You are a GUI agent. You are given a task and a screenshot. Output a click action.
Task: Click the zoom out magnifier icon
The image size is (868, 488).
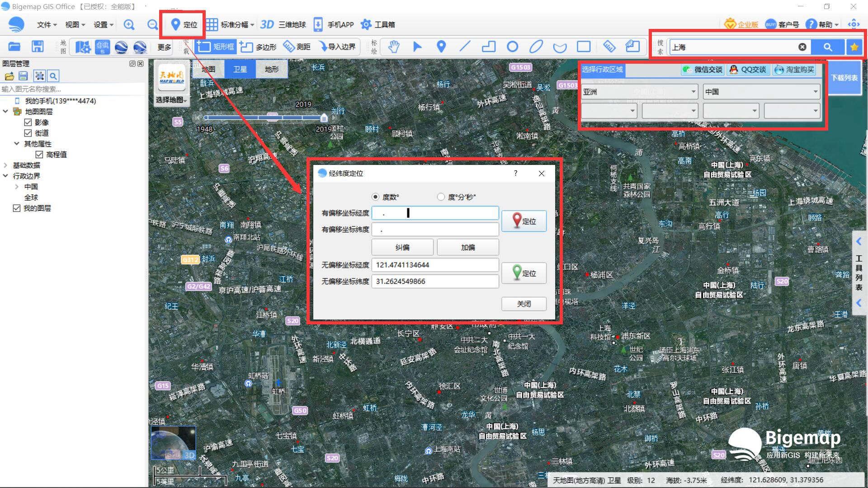tap(153, 25)
